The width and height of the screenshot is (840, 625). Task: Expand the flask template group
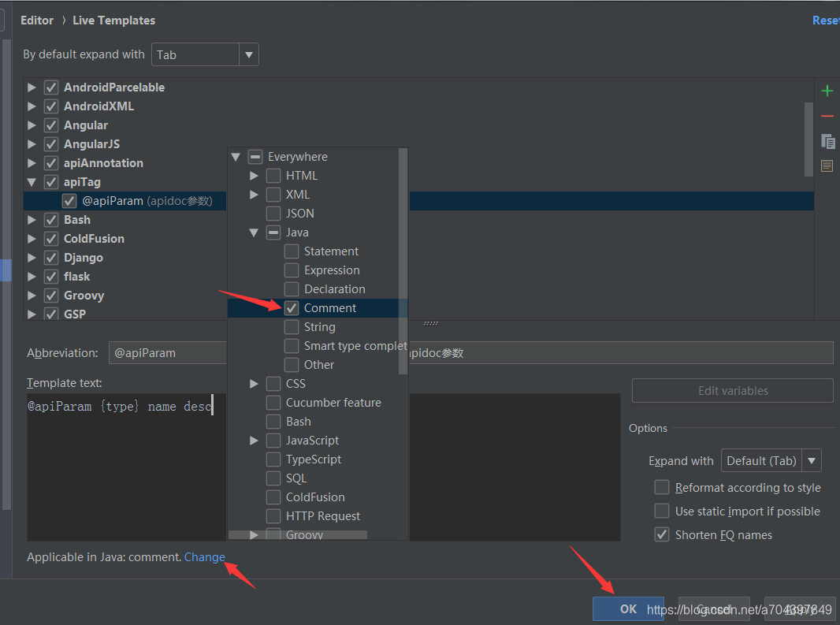click(32, 277)
